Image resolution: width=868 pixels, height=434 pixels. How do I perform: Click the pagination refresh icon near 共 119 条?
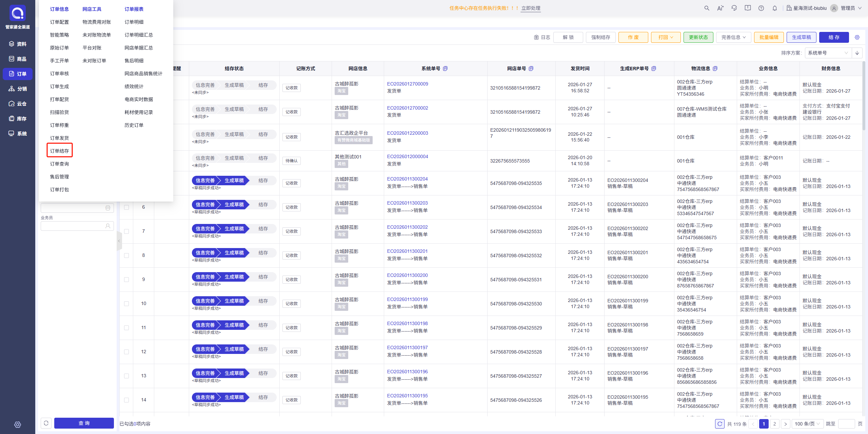click(719, 424)
